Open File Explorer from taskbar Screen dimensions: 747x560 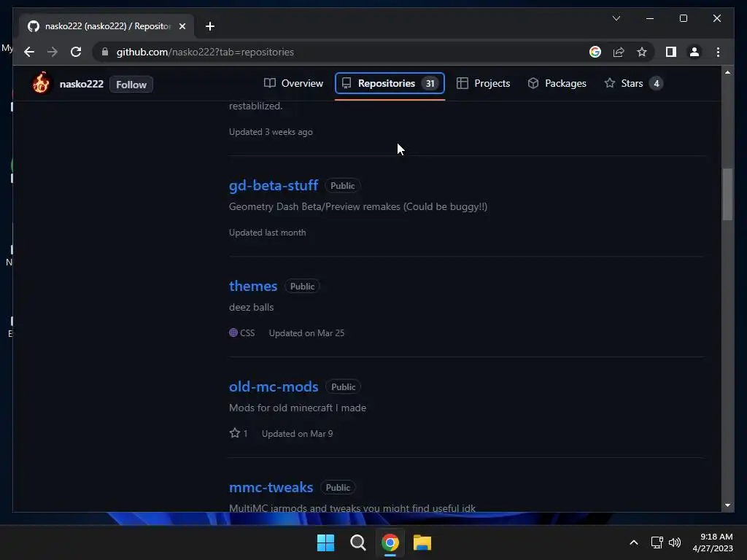click(x=422, y=542)
